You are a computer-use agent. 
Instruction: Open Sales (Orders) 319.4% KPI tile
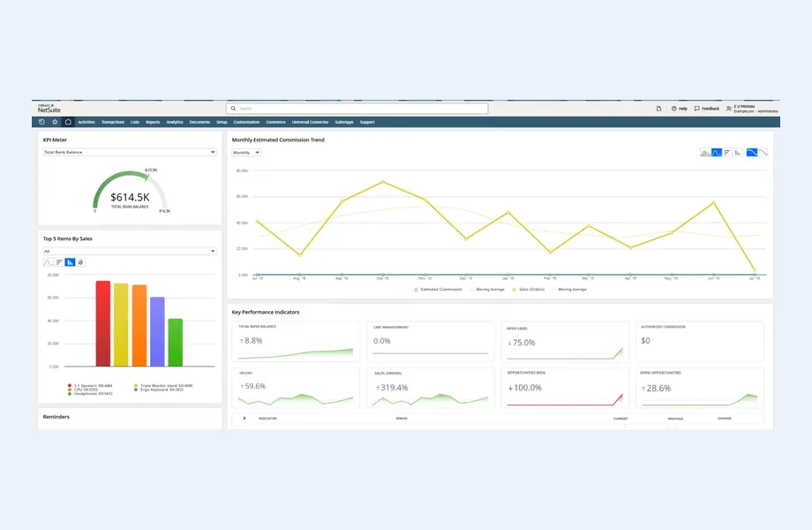tap(431, 388)
